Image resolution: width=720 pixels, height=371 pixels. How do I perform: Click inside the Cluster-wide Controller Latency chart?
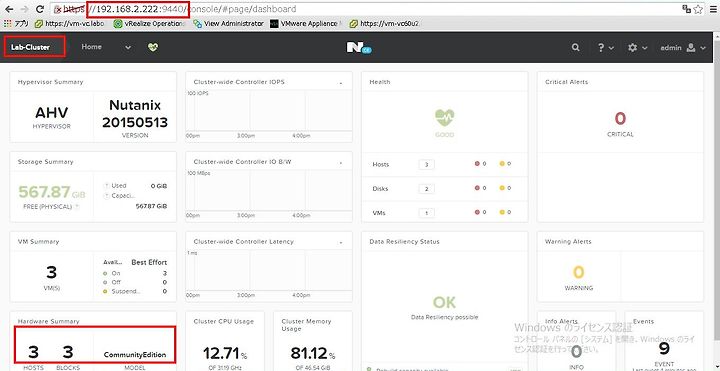tap(269, 270)
